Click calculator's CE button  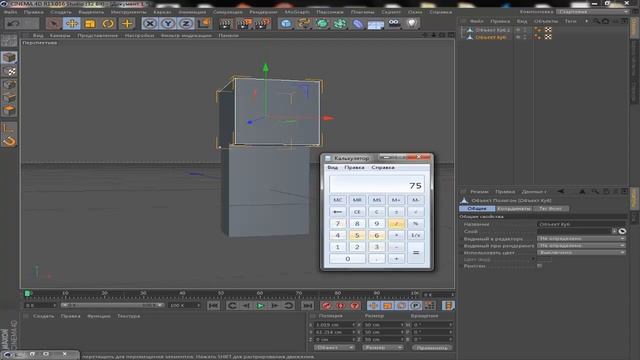[357, 211]
